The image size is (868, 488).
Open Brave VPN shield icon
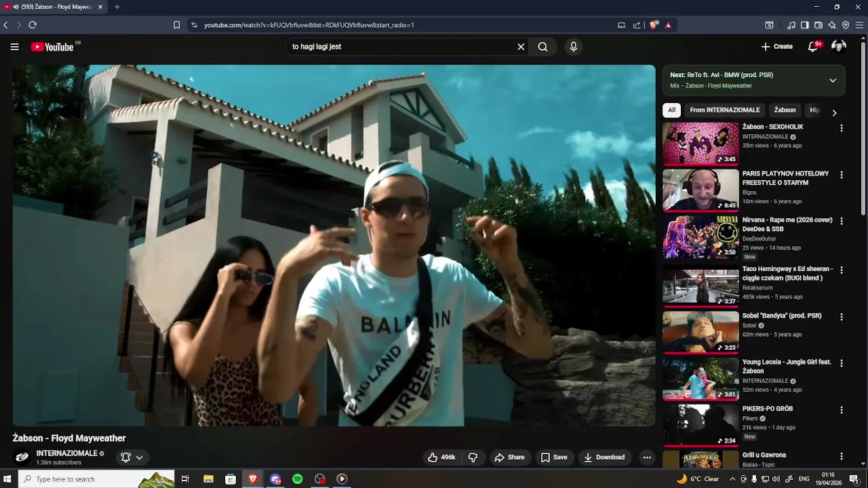coord(846,25)
